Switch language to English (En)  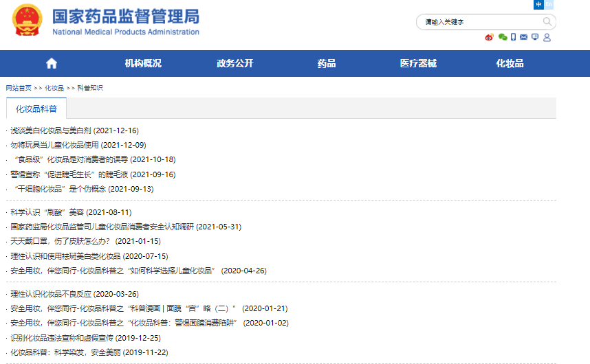click(x=549, y=5)
